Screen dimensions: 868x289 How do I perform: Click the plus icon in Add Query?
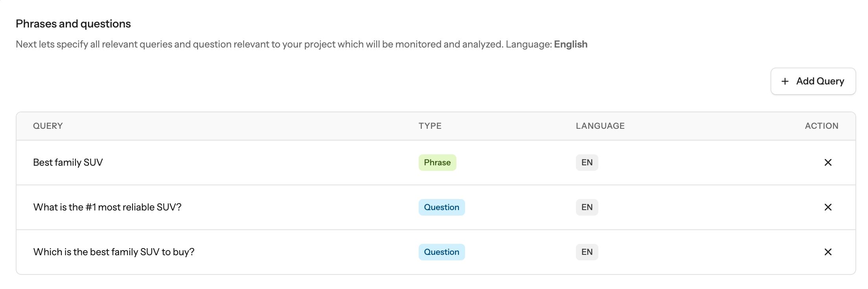click(785, 81)
